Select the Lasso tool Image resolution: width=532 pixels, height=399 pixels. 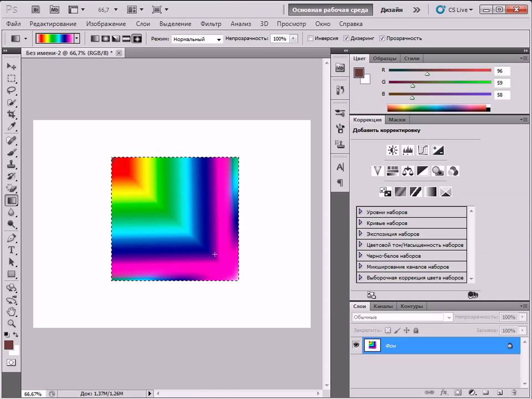click(x=11, y=90)
